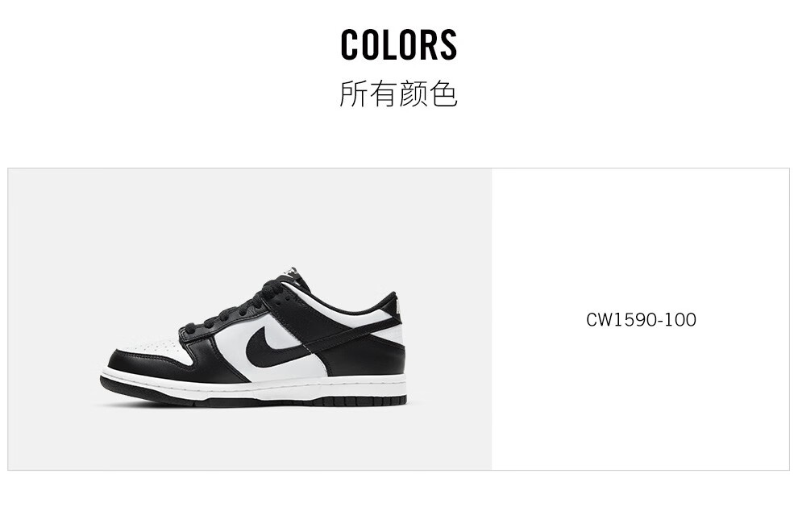Viewport: 798px width, 532px height.
Task: Click the black toe cap overlay
Action: pos(148,364)
